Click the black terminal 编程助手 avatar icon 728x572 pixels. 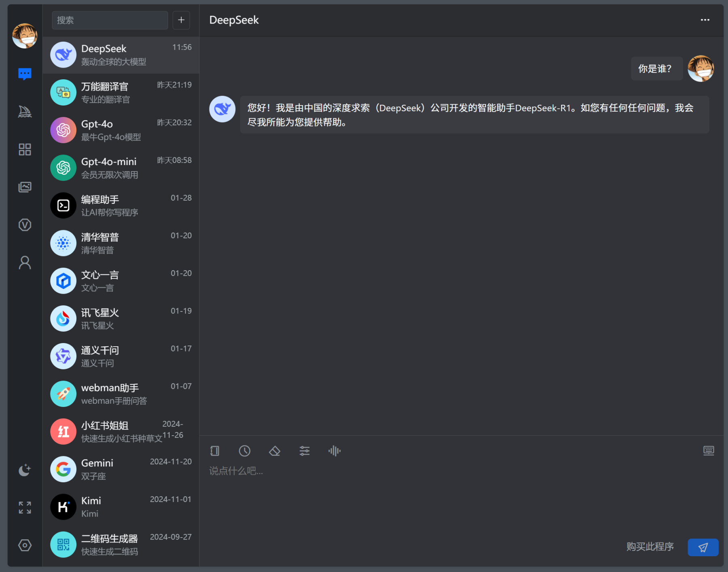click(63, 205)
